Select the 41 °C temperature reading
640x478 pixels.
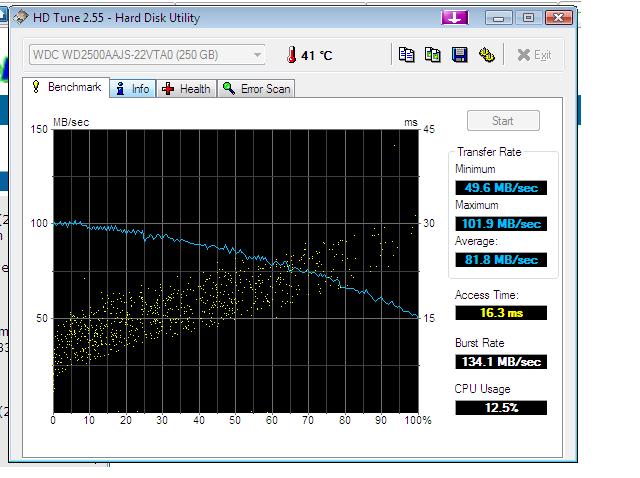click(317, 56)
